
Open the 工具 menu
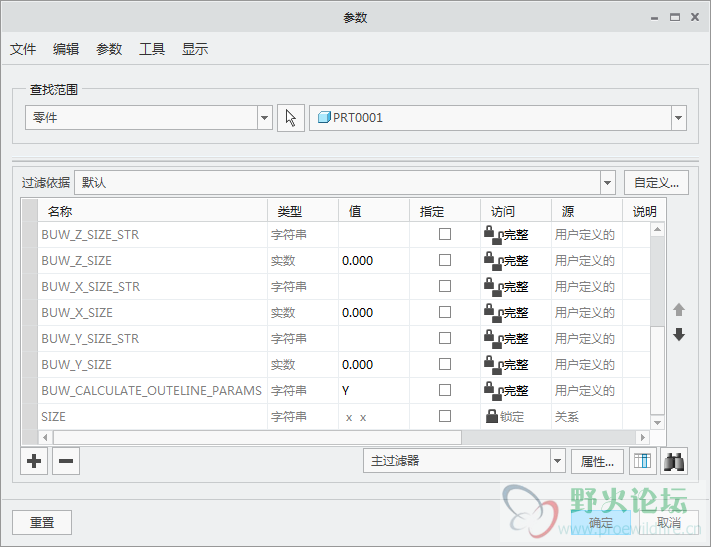coord(152,49)
